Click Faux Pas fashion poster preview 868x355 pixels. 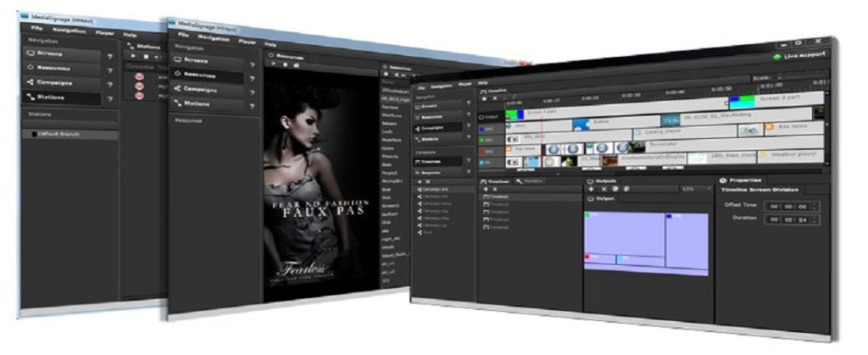(320, 186)
